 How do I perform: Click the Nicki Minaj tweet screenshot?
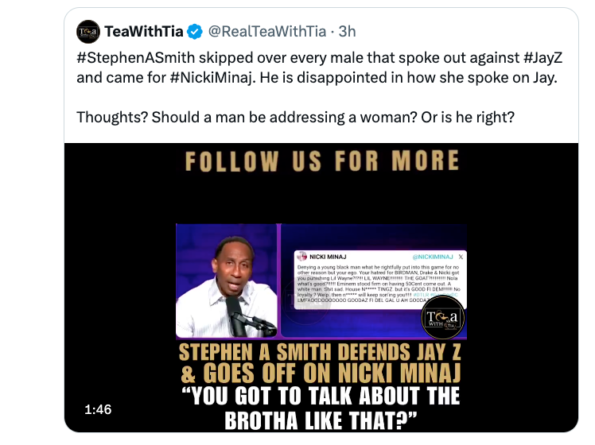(x=380, y=280)
